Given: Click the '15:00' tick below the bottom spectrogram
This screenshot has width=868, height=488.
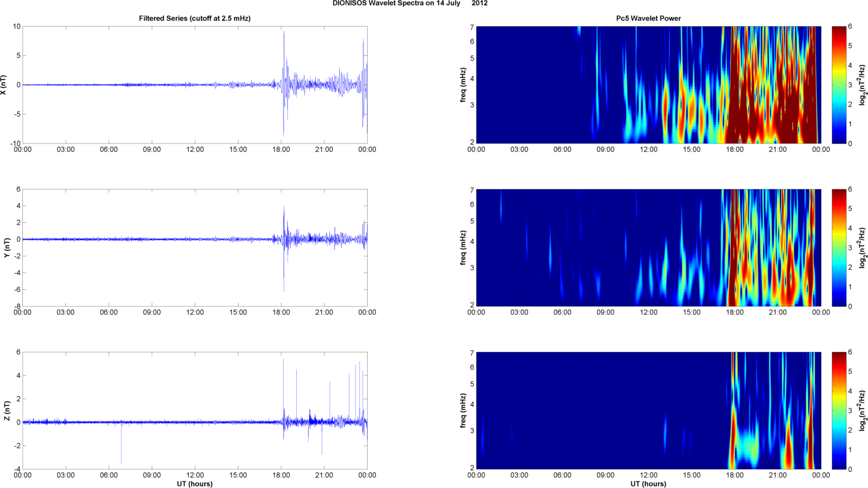Looking at the screenshot, I should (692, 475).
